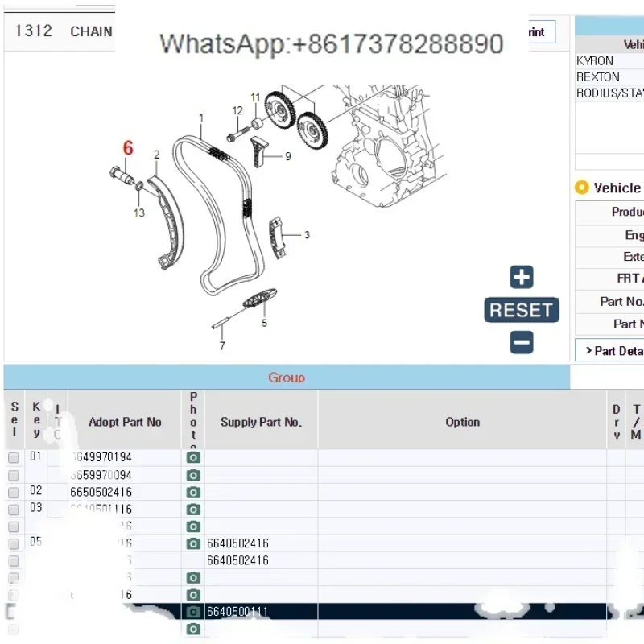
Task: Open photo icon in key 05 row
Action: [x=193, y=543]
